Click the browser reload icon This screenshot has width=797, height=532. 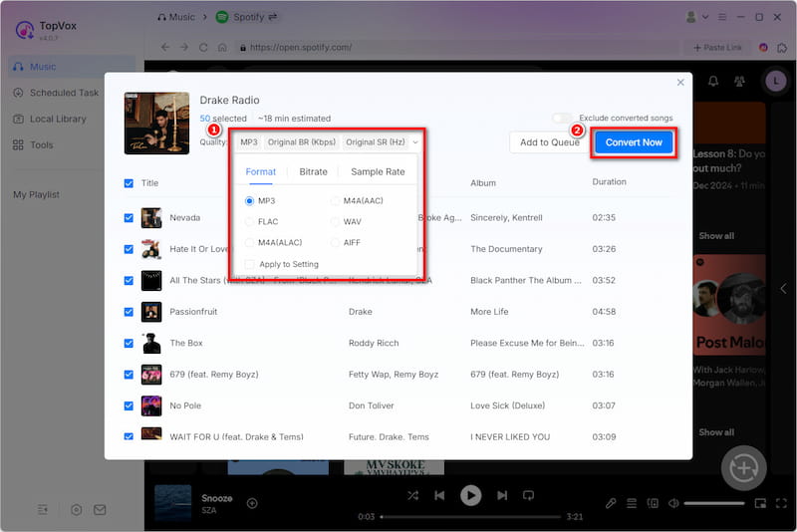tap(203, 47)
